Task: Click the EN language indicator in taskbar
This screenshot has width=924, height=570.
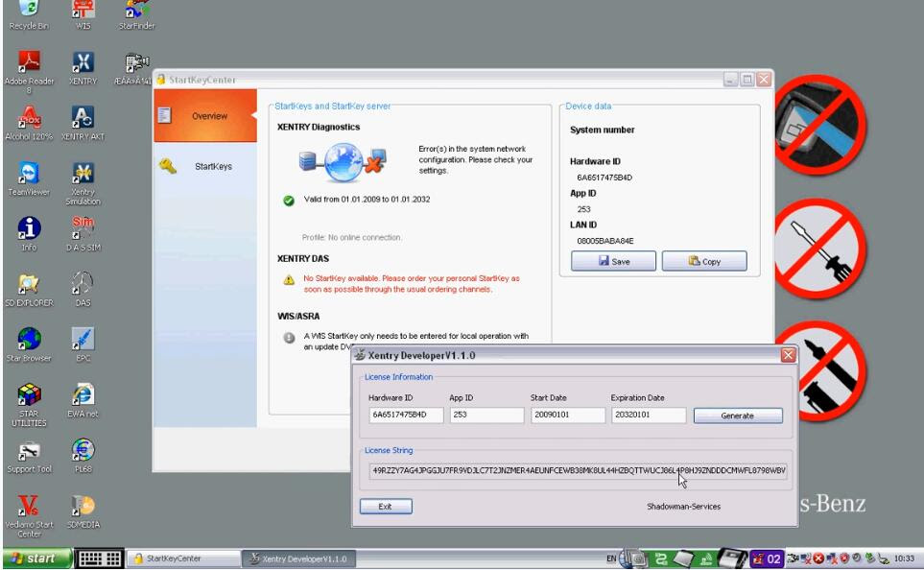Action: point(611,558)
